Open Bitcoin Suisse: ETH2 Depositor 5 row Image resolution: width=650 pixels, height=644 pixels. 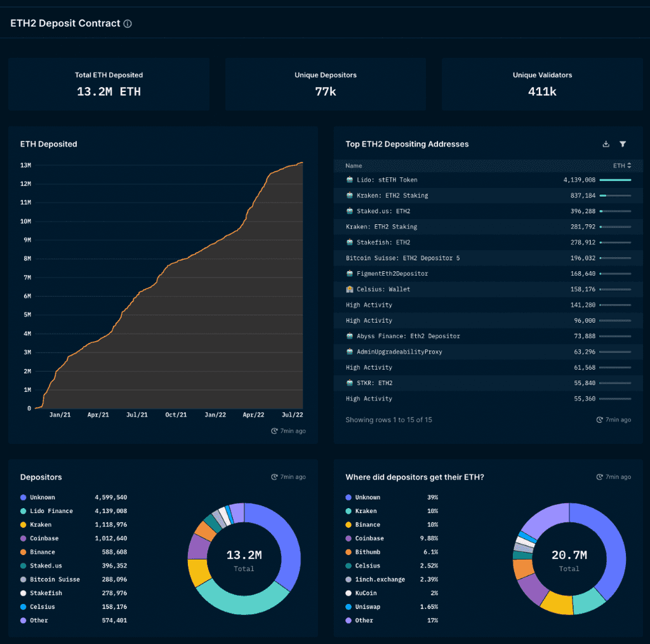pos(488,258)
